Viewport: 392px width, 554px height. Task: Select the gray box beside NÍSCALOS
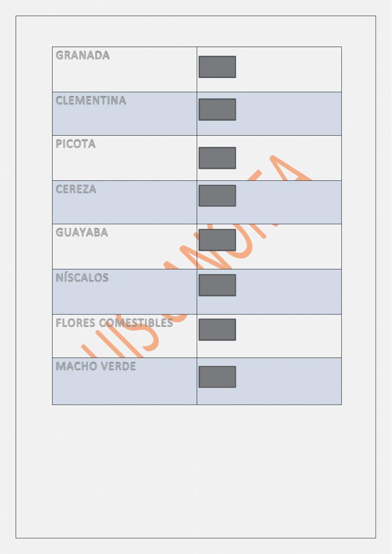[217, 285]
